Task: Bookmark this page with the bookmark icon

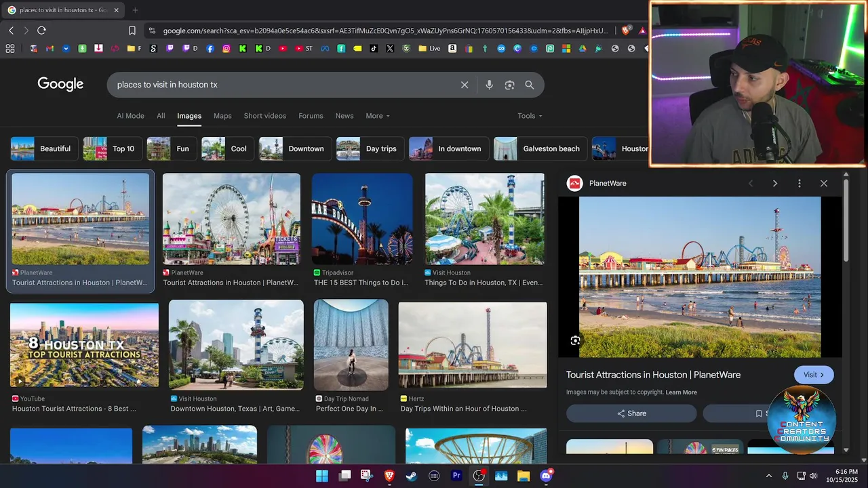Action: [132, 30]
